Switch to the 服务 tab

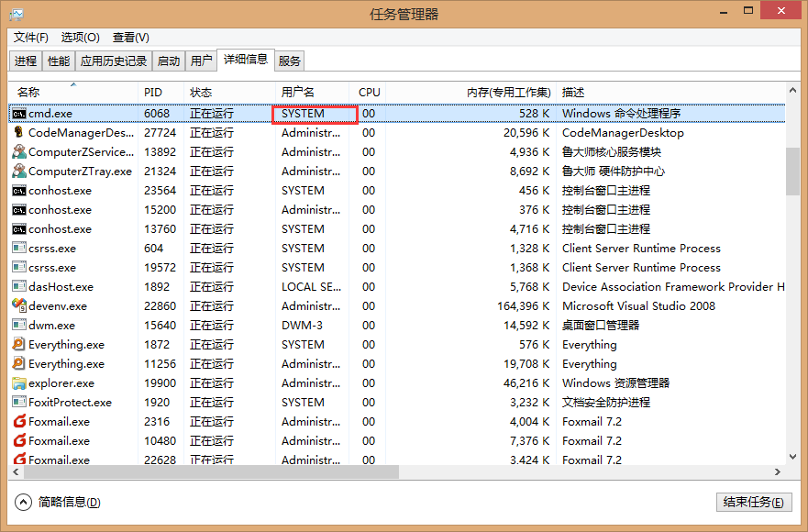tap(290, 61)
